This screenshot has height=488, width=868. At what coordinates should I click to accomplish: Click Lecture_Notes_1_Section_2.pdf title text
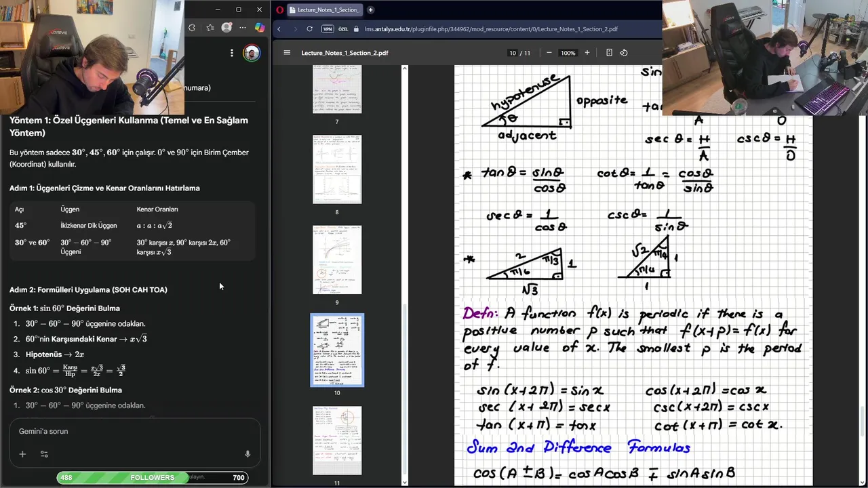pyautogui.click(x=344, y=53)
